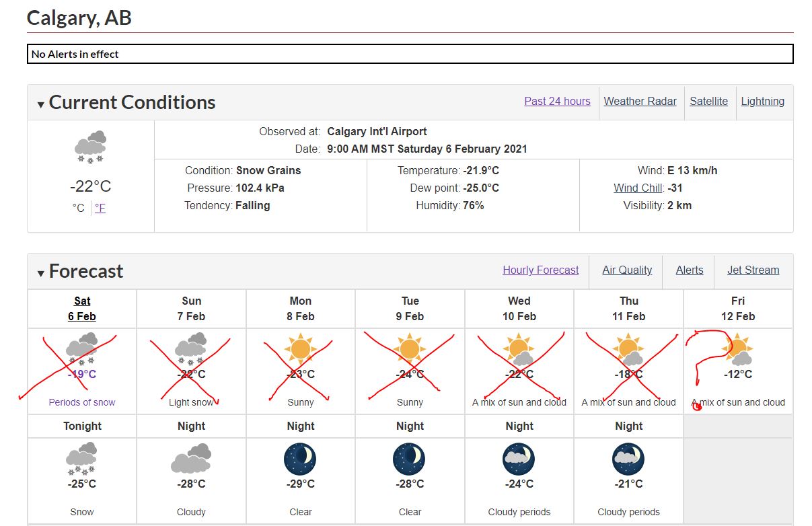Open the Hourly Forecast
812x526 pixels.
click(540, 270)
